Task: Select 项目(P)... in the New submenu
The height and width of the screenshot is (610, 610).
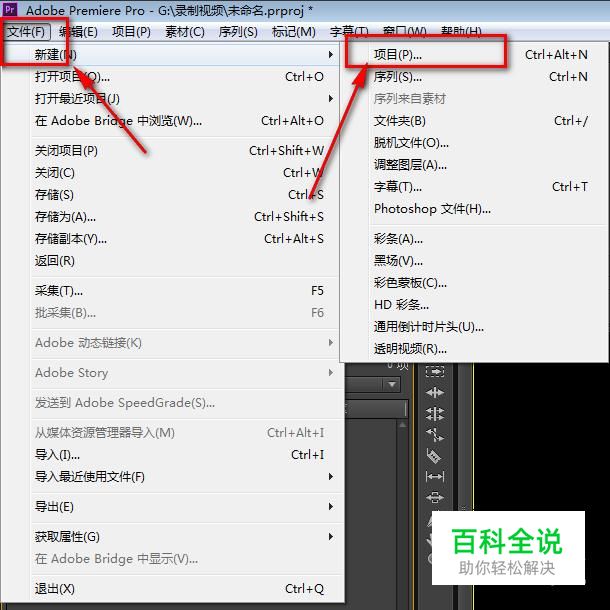Action: (x=474, y=54)
